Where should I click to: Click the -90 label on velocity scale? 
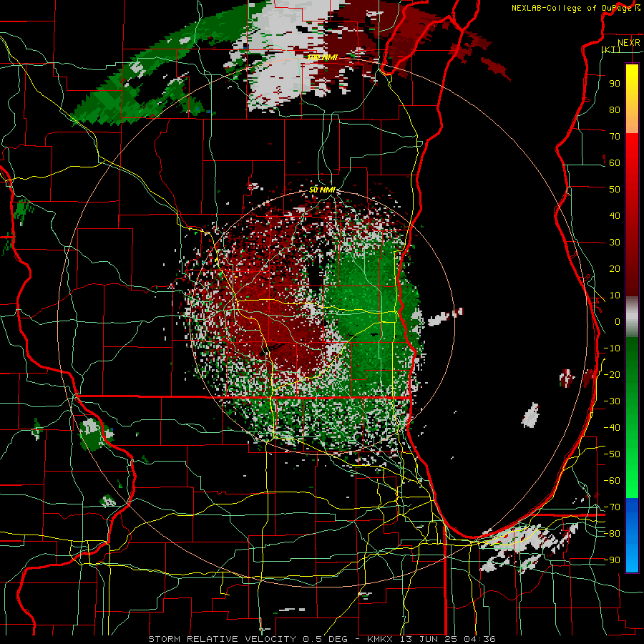612,560
